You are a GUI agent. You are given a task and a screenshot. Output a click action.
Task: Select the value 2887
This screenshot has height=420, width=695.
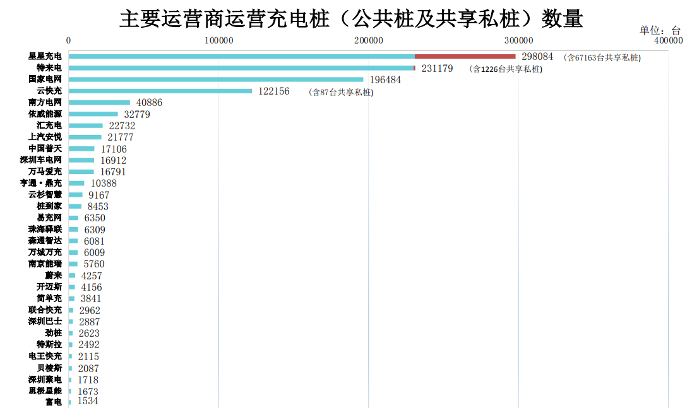click(x=90, y=322)
